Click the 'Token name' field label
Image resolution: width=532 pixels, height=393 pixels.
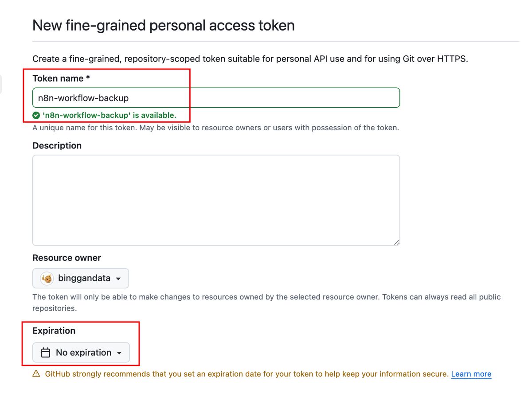[x=61, y=78]
